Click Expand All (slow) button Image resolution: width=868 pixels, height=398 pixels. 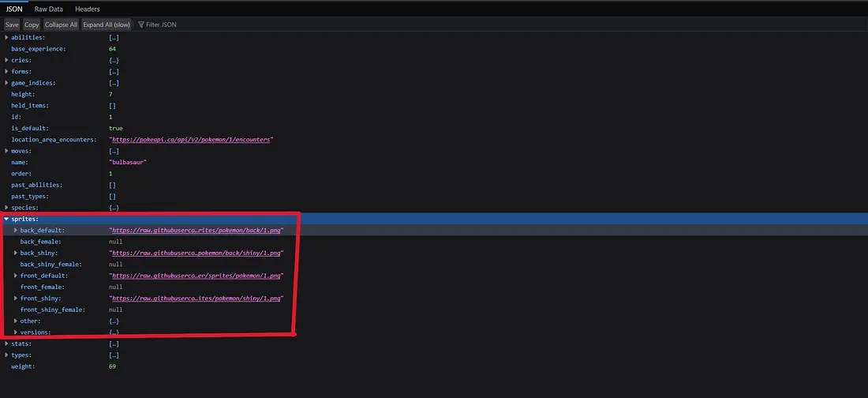[107, 24]
